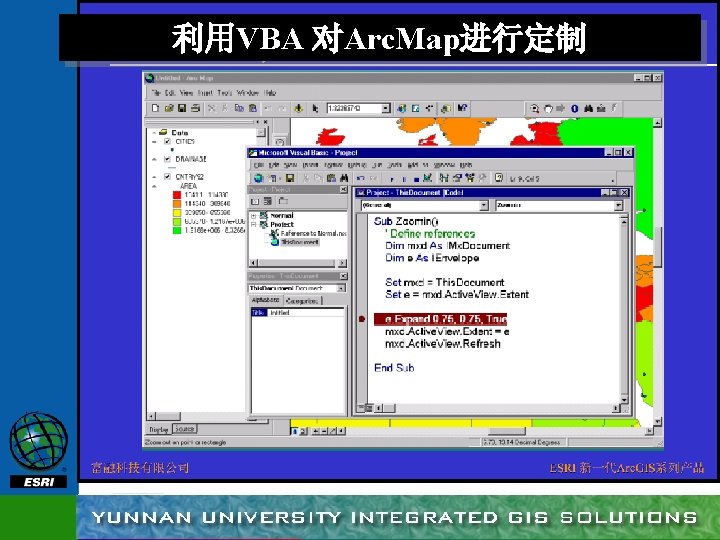Collapse the Project tree node
This screenshot has width=720, height=540.
tap(253, 225)
